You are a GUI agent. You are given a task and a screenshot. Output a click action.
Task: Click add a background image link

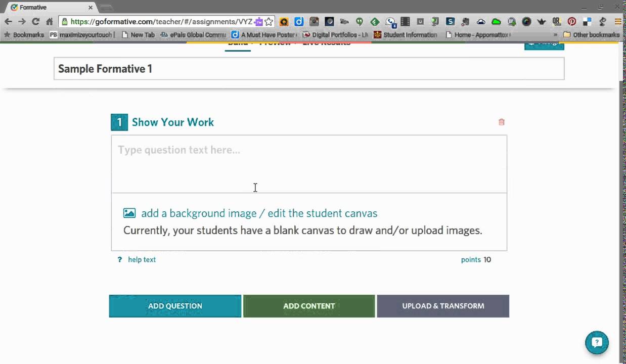point(259,213)
